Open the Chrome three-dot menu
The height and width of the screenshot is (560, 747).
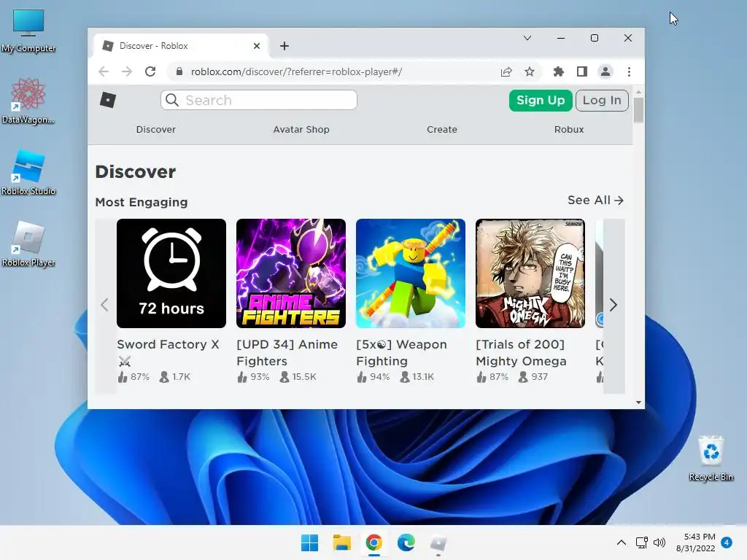[x=629, y=71]
